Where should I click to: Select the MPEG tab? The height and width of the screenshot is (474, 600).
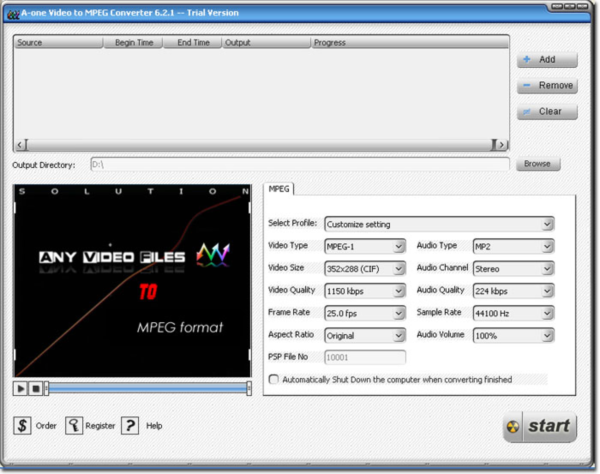(x=279, y=189)
